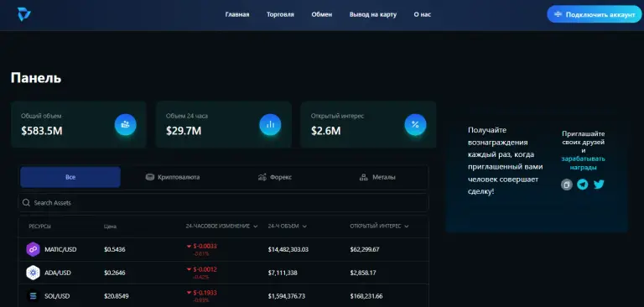Click the search magnifier icon
The image size is (644, 307).
(26, 203)
